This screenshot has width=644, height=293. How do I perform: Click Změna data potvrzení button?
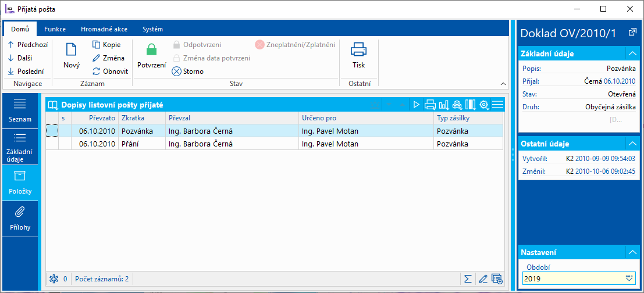(x=211, y=58)
